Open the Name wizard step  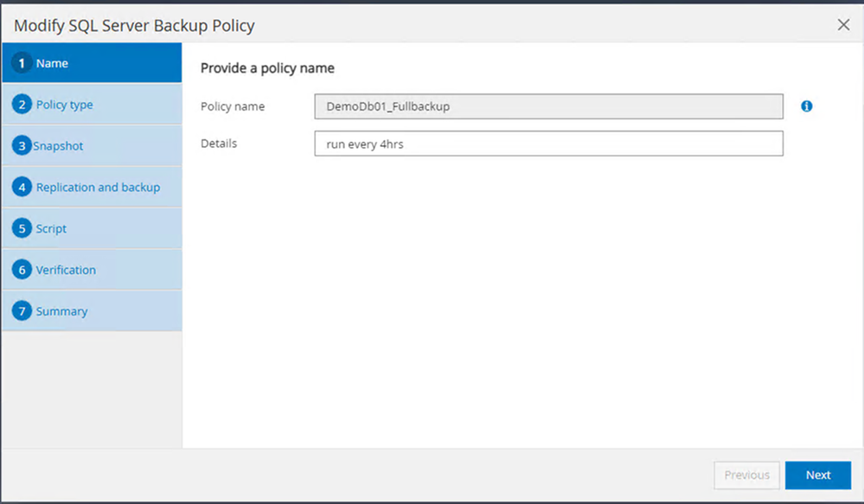pyautogui.click(x=53, y=63)
